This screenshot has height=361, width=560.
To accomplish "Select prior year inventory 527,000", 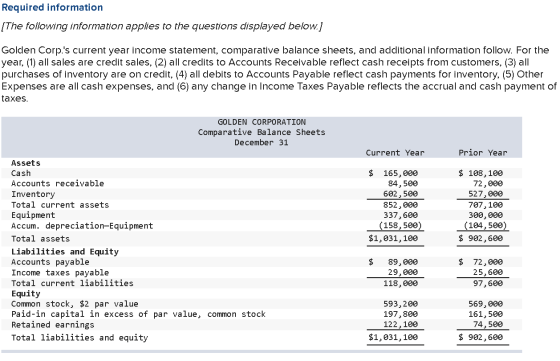I will point(486,194).
